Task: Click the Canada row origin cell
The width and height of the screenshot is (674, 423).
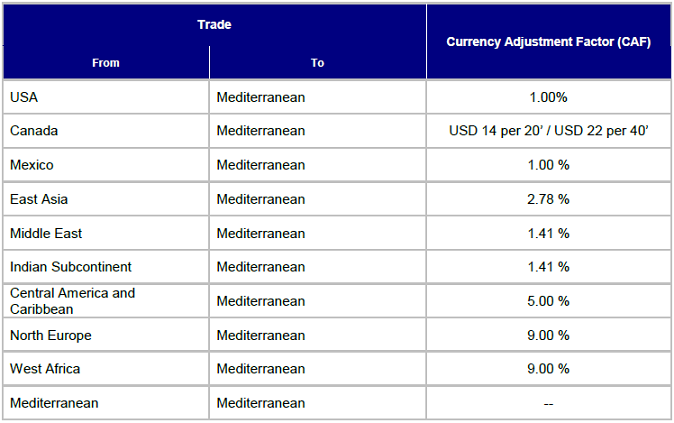Action: (106, 131)
